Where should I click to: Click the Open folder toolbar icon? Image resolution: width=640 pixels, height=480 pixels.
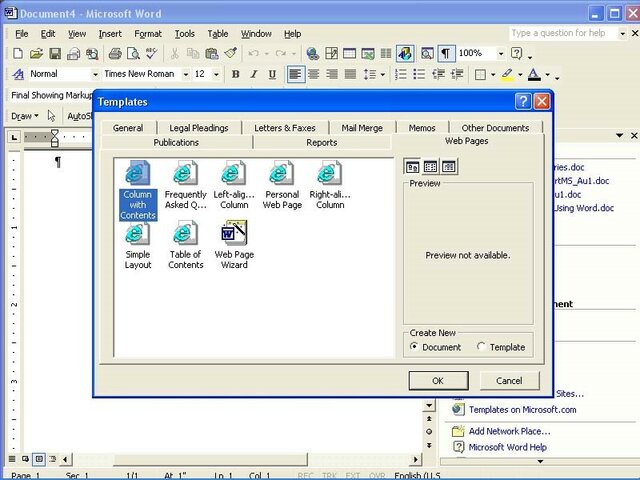tap(36, 53)
